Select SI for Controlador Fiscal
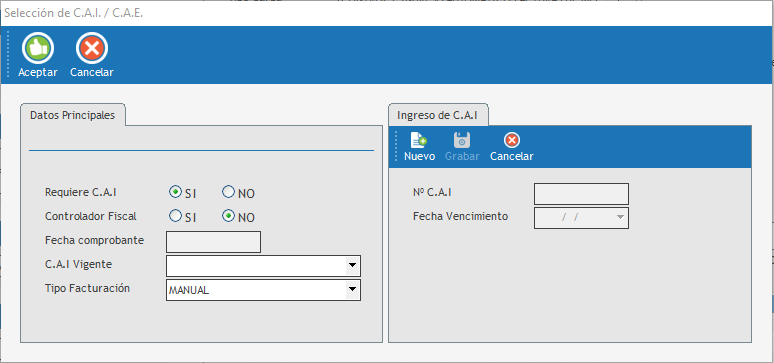Image resolution: width=774 pixels, height=363 pixels. coord(175,216)
